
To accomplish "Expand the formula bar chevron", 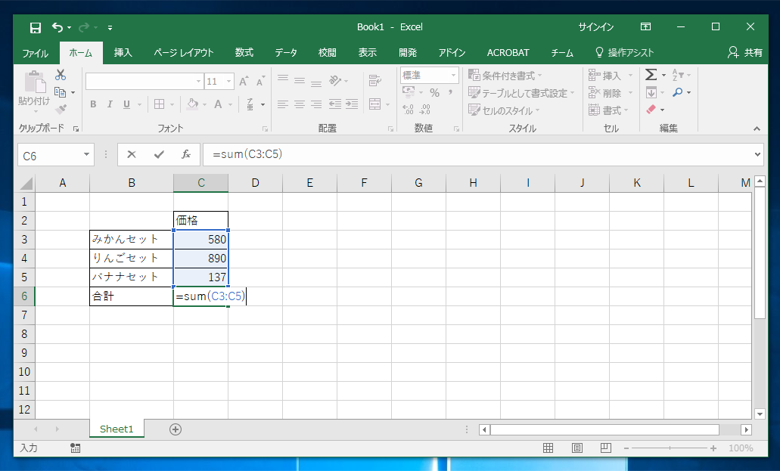I will [x=757, y=155].
